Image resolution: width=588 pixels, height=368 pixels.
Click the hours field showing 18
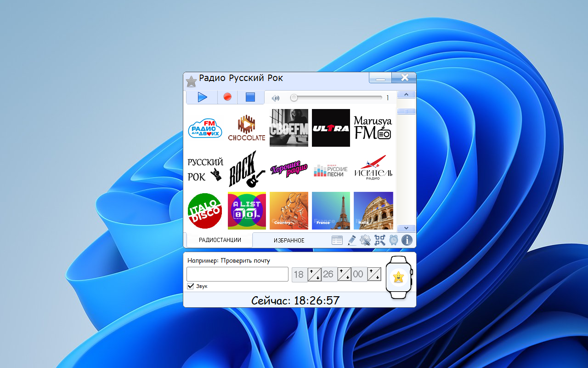pyautogui.click(x=299, y=275)
